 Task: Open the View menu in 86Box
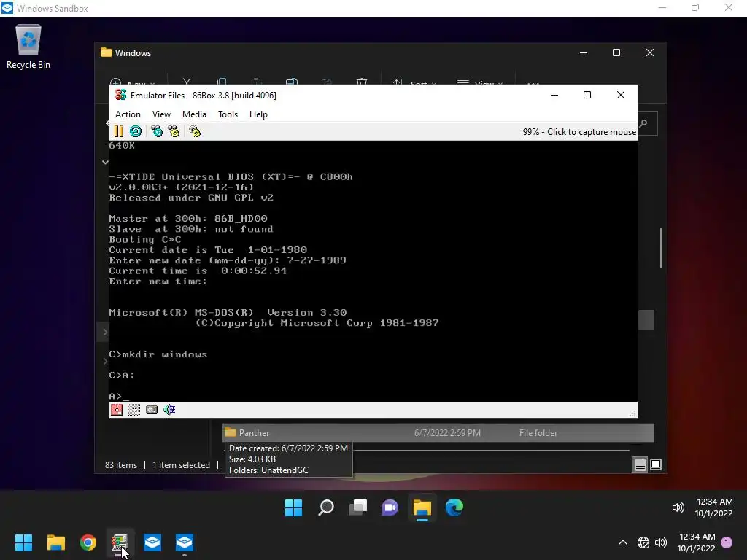(161, 114)
